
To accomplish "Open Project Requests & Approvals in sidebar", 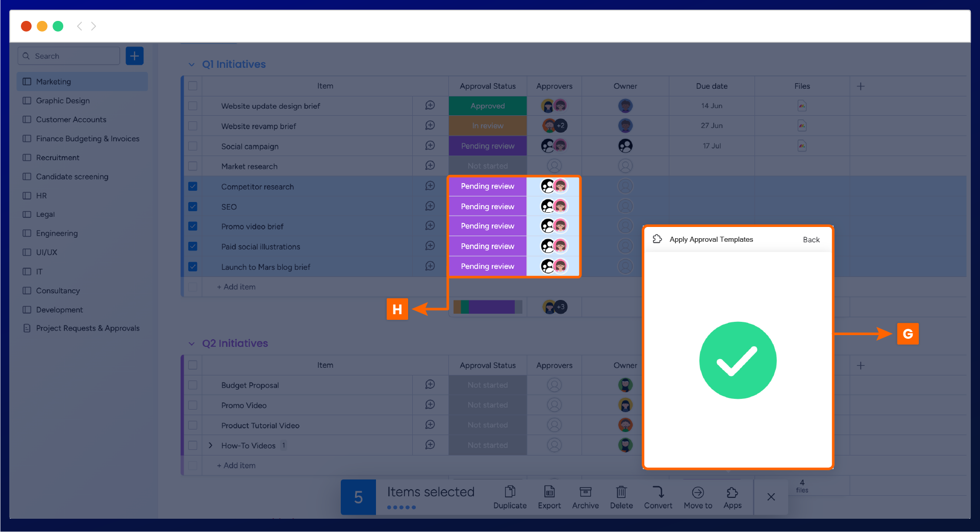I will 87,328.
